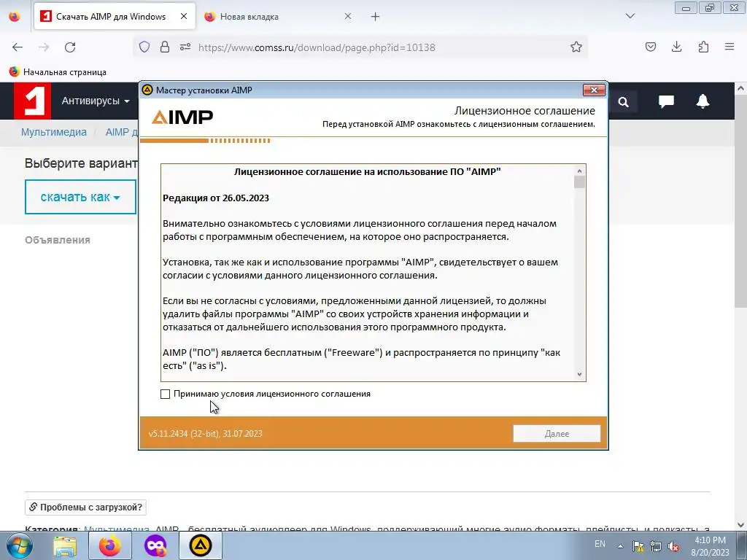Click the license agreement scrollbar thumb
747x560 pixels.
click(x=579, y=182)
